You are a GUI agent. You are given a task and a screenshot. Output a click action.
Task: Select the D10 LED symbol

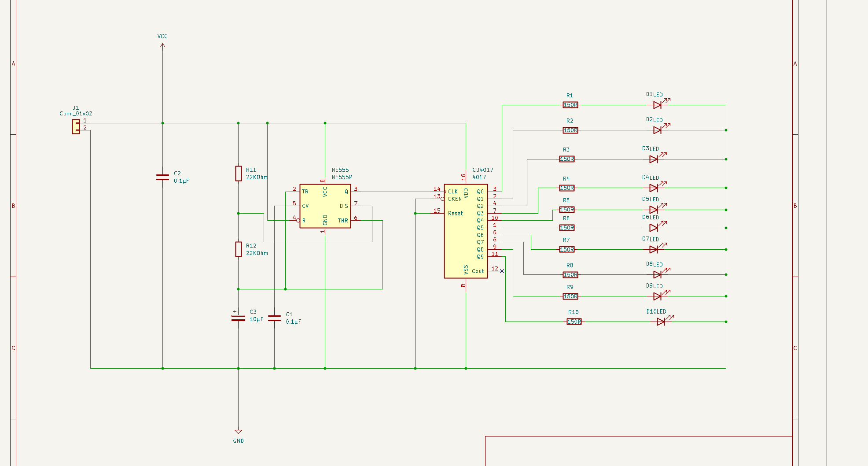tap(661, 322)
